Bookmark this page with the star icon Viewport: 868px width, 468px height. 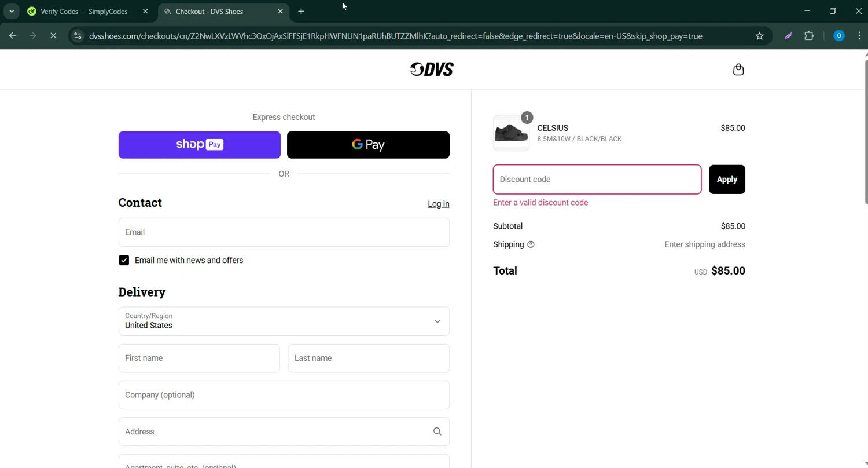[760, 36]
